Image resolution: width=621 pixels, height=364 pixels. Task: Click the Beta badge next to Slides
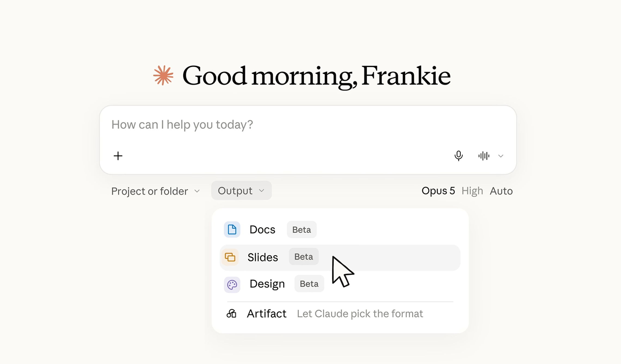pyautogui.click(x=304, y=257)
